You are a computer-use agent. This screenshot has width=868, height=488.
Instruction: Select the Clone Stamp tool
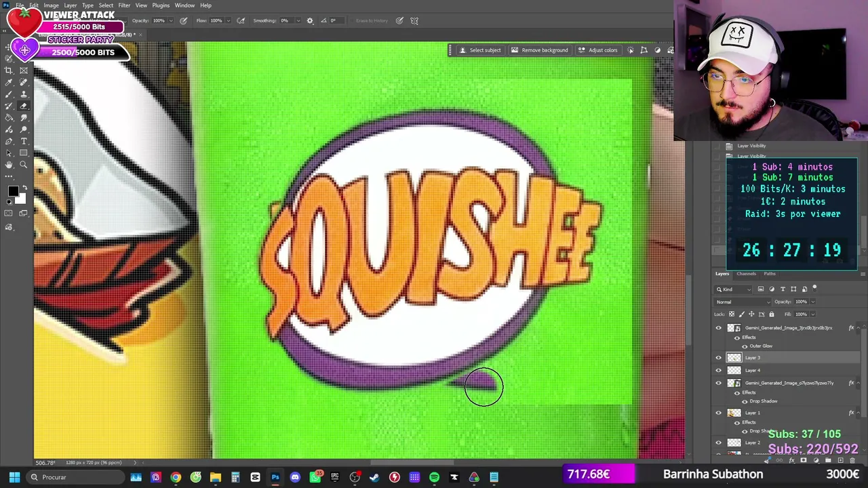(24, 94)
